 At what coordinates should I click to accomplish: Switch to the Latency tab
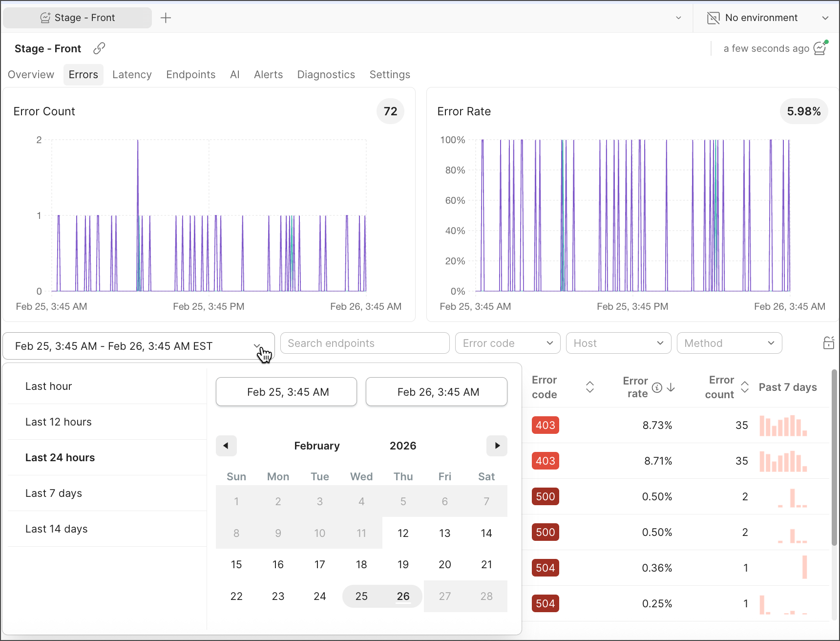pos(132,75)
